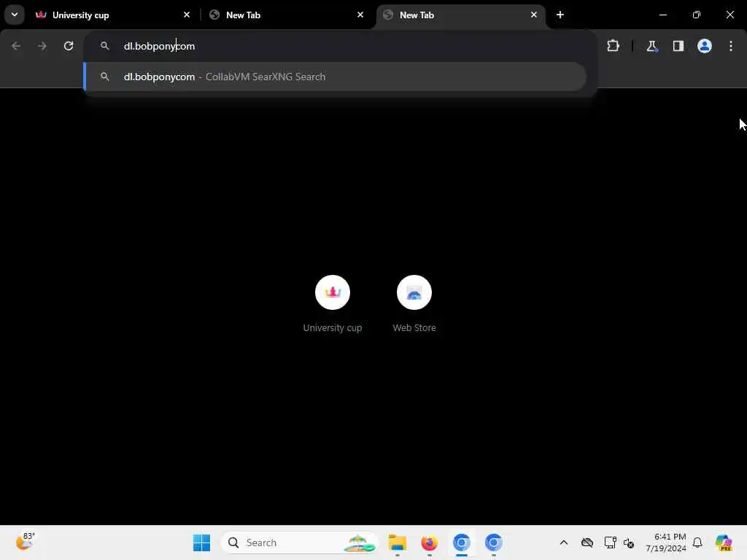The width and height of the screenshot is (747, 560).
Task: Open a new tab with plus button
Action: point(560,15)
